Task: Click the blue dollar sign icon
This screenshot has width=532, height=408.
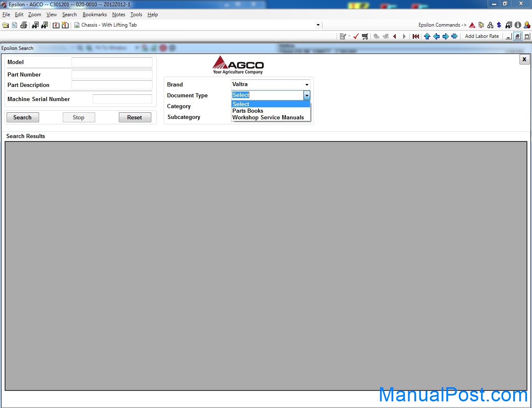Action: 499,25
